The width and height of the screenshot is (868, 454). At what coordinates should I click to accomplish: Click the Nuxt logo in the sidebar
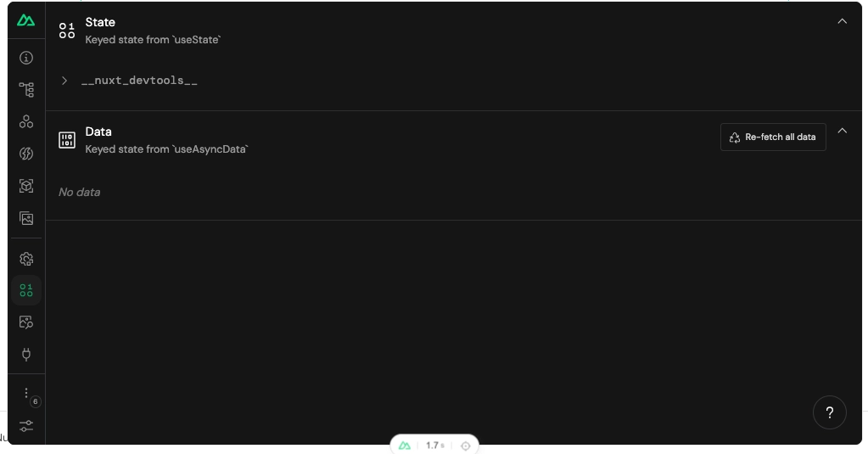click(x=26, y=20)
